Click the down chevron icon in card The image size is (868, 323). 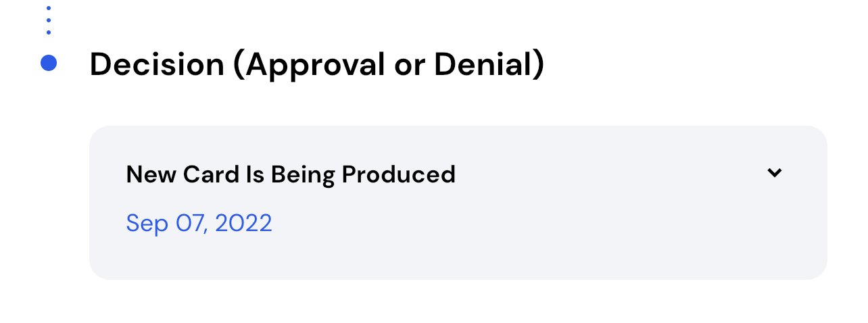pos(774,173)
